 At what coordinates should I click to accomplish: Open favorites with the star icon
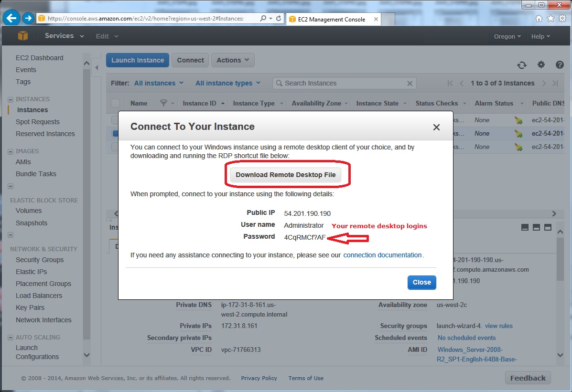click(550, 18)
